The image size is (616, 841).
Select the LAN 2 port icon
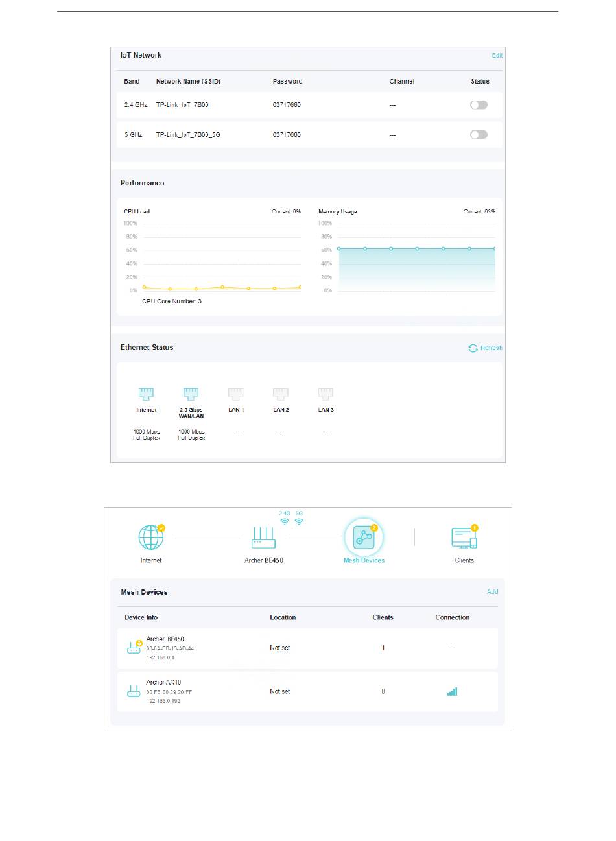[x=281, y=394]
